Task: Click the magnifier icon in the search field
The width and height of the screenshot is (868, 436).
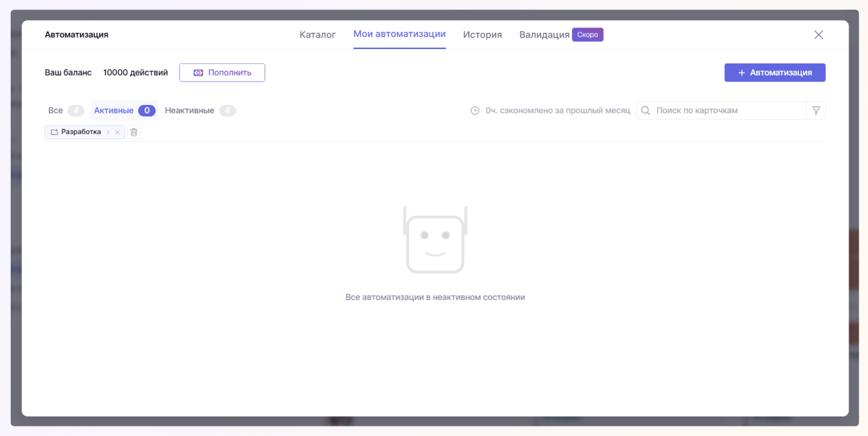Action: tap(645, 111)
